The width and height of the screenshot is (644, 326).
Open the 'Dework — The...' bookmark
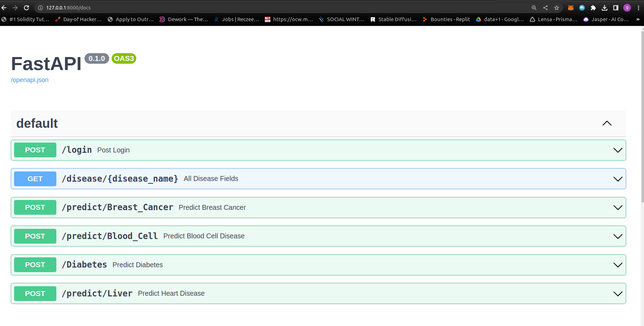(184, 19)
